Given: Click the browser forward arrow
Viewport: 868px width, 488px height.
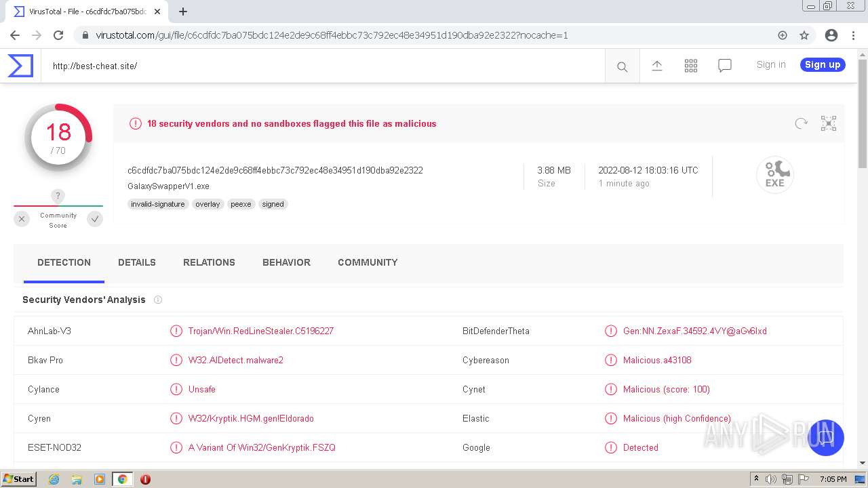Looking at the screenshot, I should click(x=37, y=35).
